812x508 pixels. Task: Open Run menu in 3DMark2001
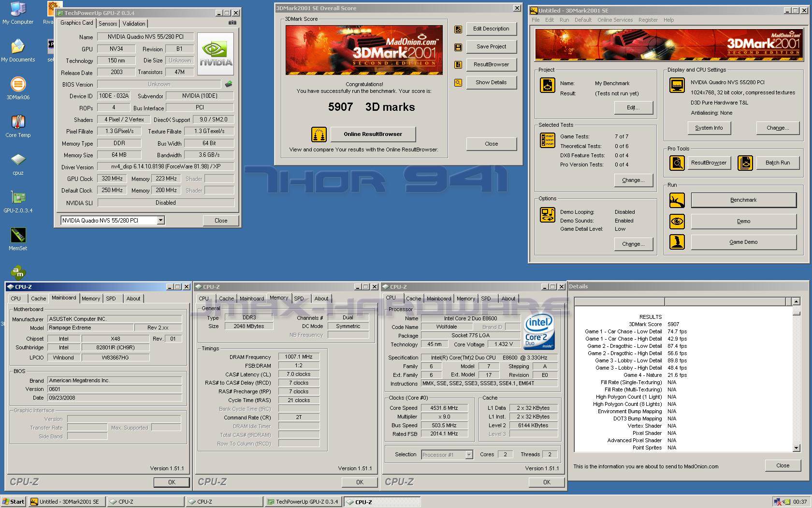[x=564, y=20]
